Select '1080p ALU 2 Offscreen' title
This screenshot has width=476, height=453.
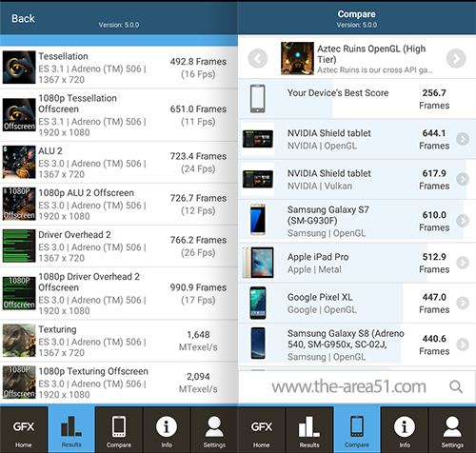tap(86, 193)
